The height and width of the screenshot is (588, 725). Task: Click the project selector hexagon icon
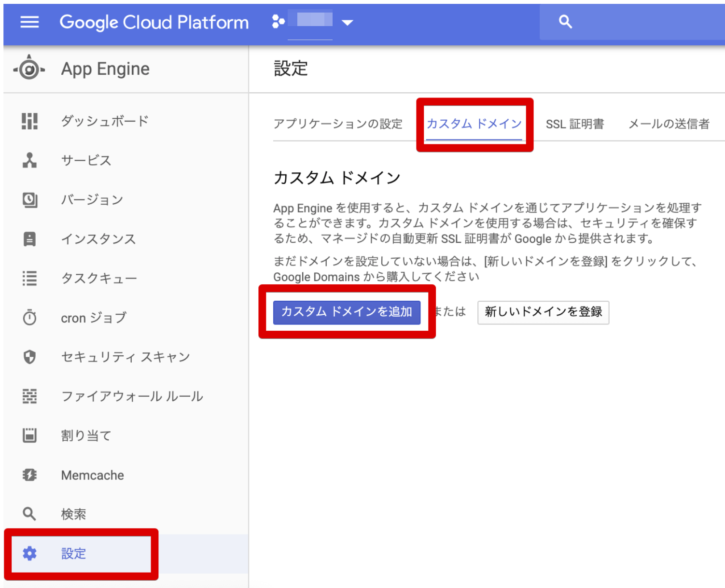(278, 21)
